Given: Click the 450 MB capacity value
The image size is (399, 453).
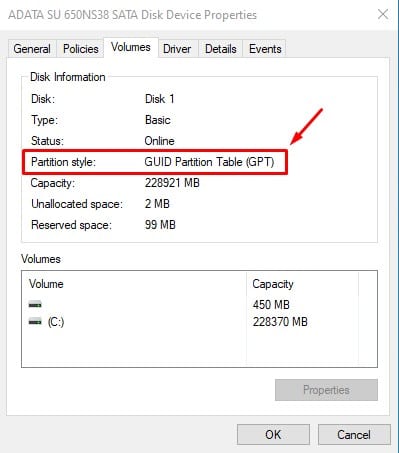Looking at the screenshot, I should coord(271,305).
